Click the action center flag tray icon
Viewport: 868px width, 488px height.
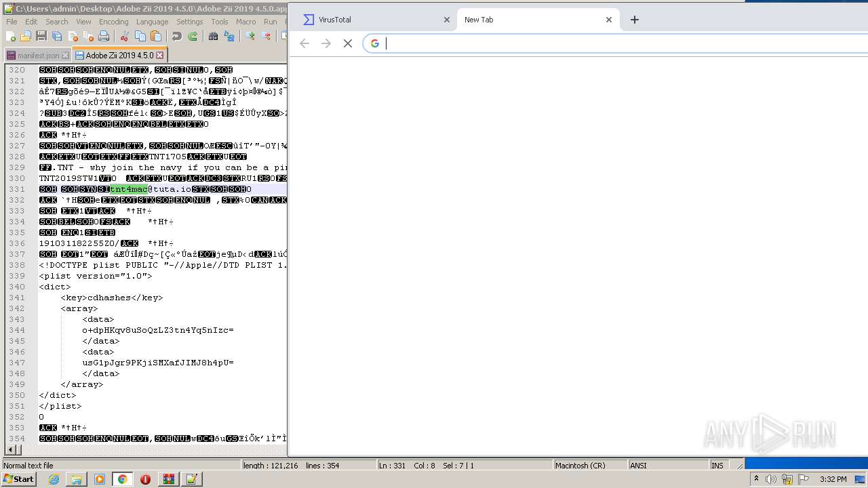coord(804,479)
